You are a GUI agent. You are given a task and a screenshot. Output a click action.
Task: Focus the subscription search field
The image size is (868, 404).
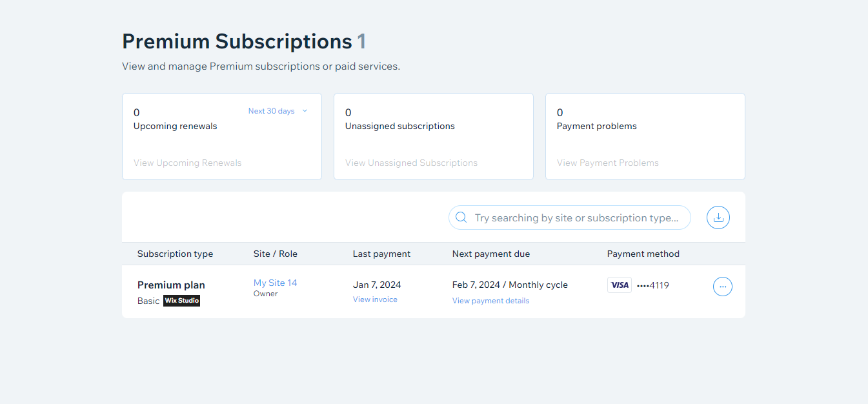tap(570, 217)
